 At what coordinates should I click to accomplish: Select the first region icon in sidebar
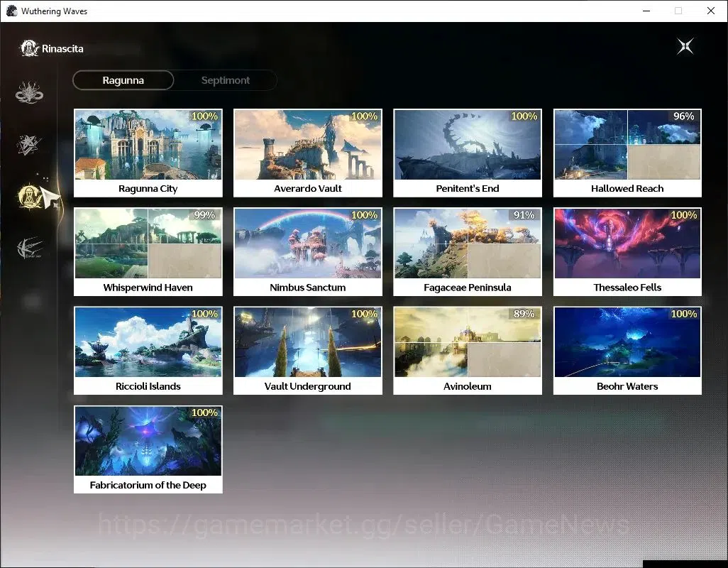29,92
